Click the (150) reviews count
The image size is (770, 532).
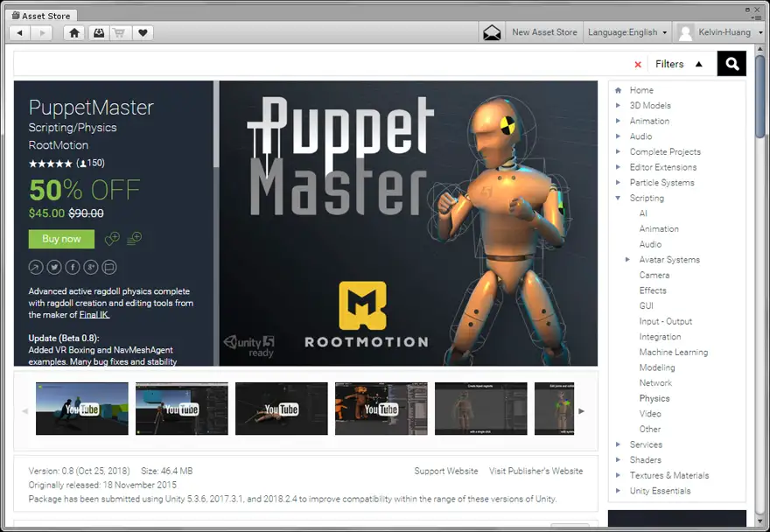(x=90, y=163)
